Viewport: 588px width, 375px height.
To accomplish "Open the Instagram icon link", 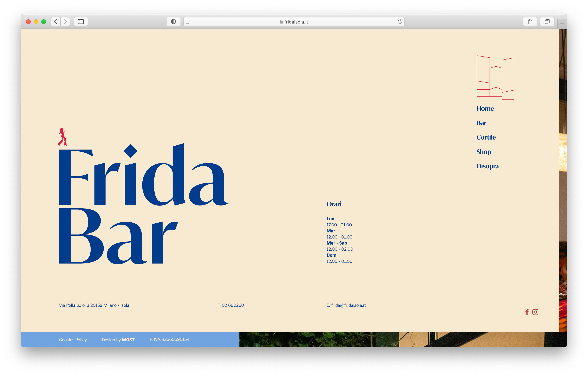I will (x=535, y=312).
